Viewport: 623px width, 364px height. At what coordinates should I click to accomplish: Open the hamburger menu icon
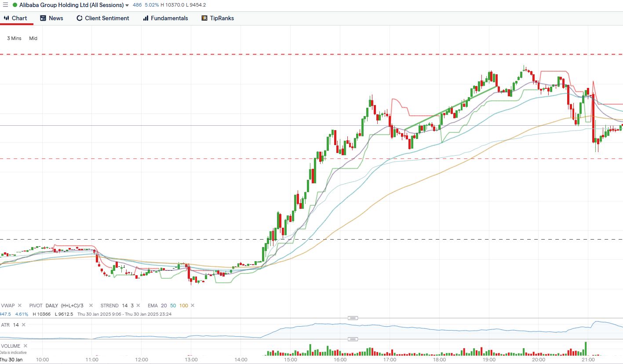[x=5, y=5]
